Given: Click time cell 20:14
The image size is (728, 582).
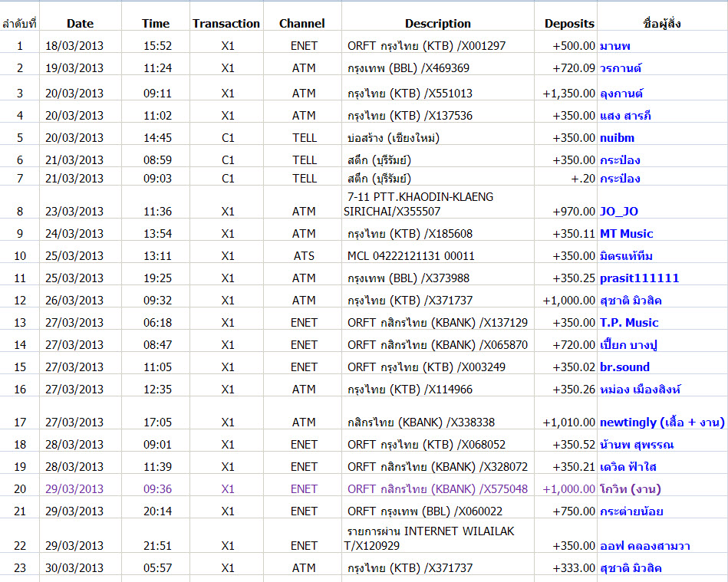Looking at the screenshot, I should click(157, 512).
